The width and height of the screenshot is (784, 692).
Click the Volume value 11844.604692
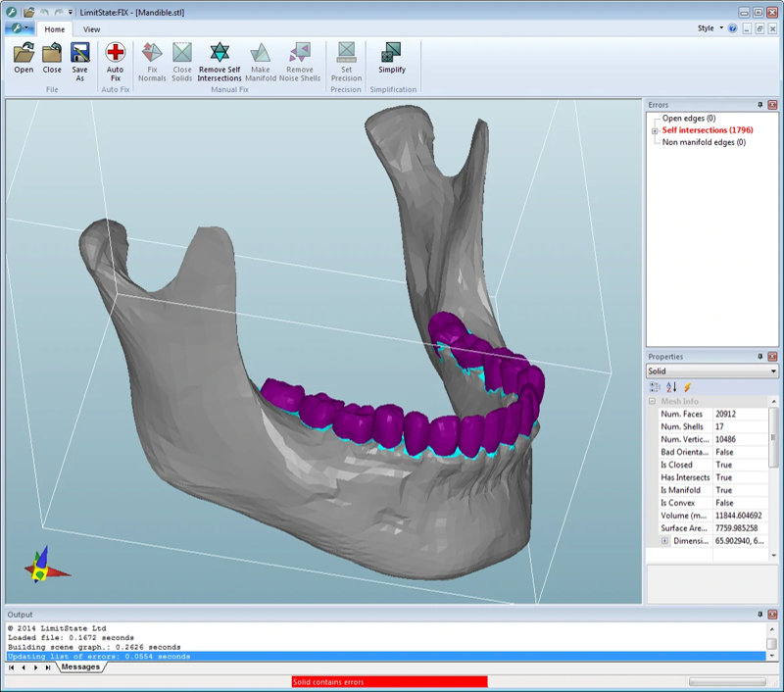click(739, 516)
